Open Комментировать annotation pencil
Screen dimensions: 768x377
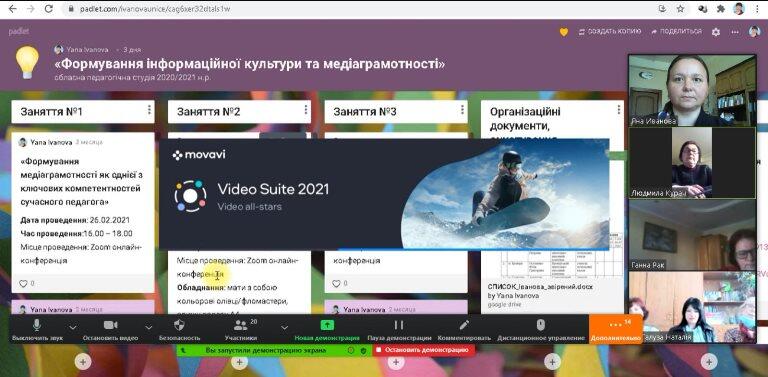(x=464, y=330)
